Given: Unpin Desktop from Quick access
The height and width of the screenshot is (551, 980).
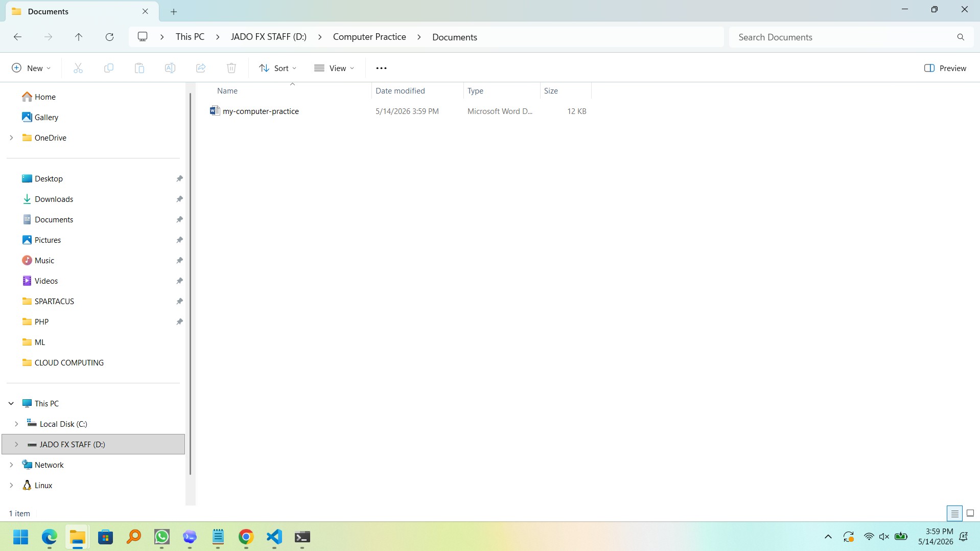Looking at the screenshot, I should point(179,178).
